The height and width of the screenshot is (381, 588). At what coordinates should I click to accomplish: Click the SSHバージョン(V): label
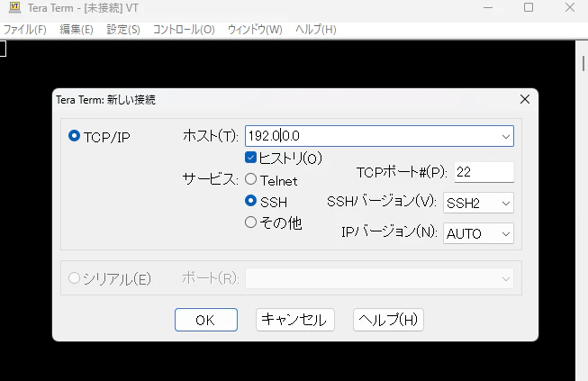click(x=382, y=202)
